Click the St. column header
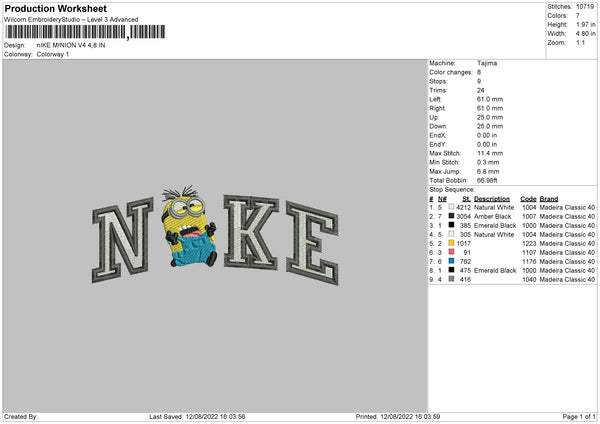600x424 pixels. click(466, 199)
